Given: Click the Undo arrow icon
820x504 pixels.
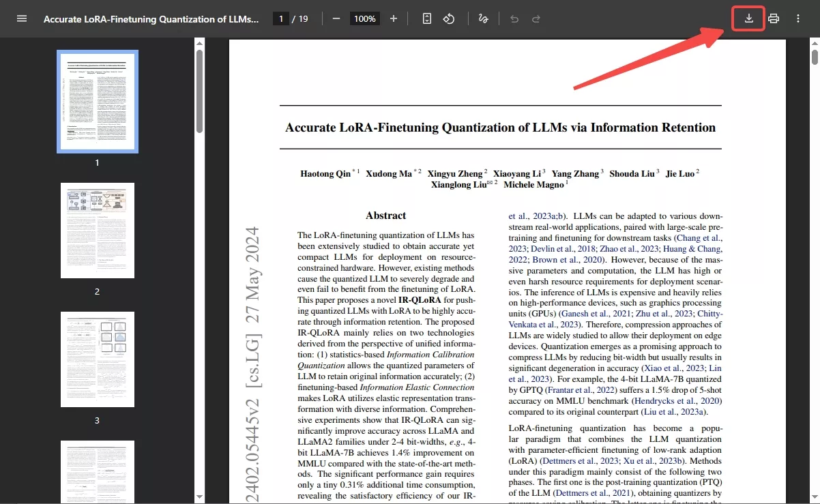Looking at the screenshot, I should pos(514,18).
